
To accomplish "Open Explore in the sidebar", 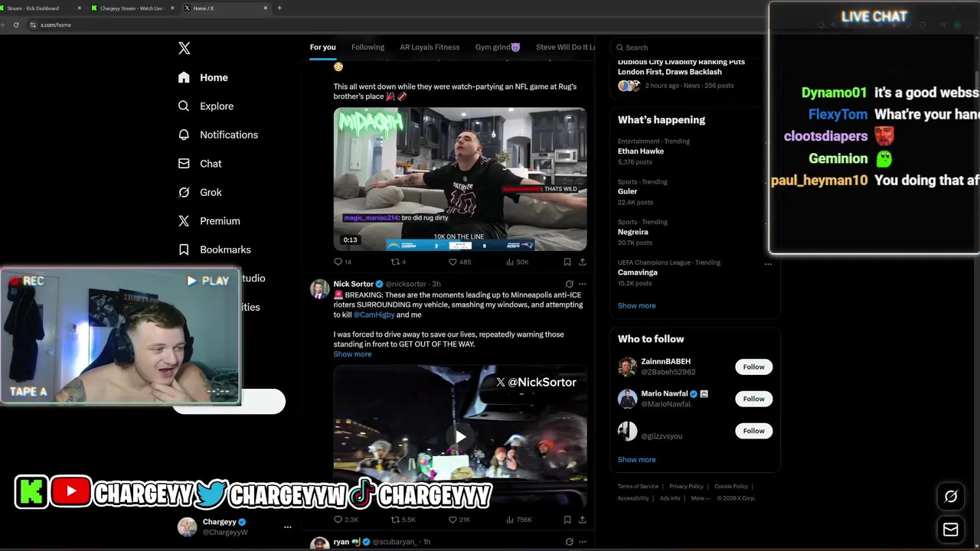I will coord(205,106).
